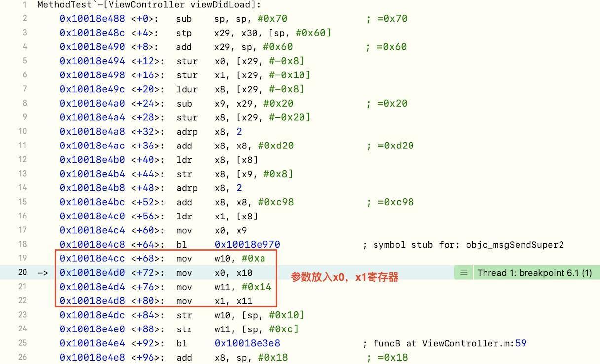Click operands 'w10, [sp, #0x10]'
Viewport: 600px width, 364px height.
click(x=259, y=315)
